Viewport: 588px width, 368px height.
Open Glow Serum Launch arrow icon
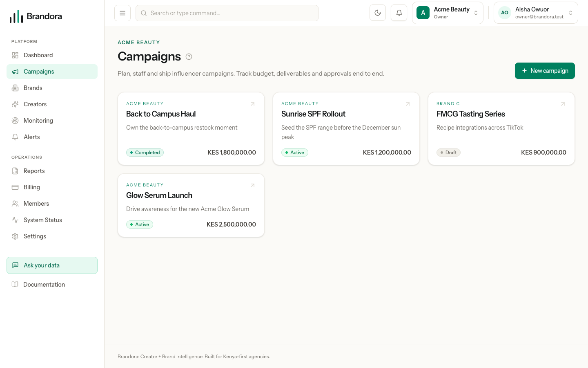[x=252, y=186]
